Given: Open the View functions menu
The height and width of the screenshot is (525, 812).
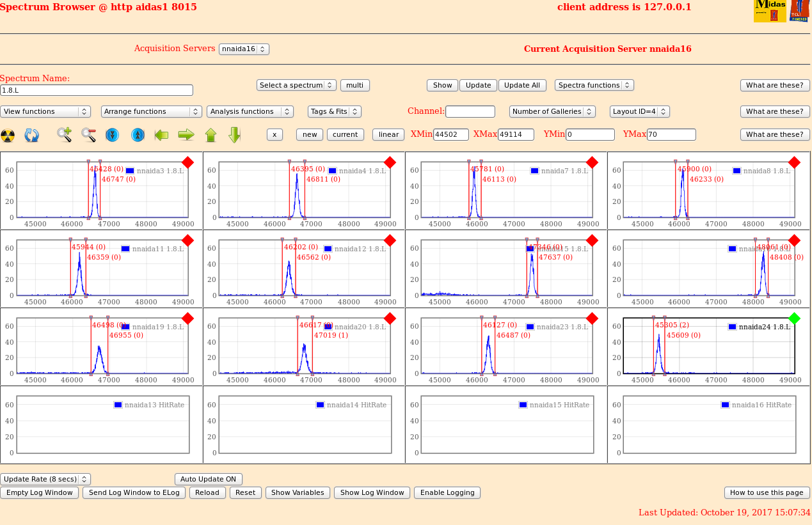Looking at the screenshot, I should 45,111.
